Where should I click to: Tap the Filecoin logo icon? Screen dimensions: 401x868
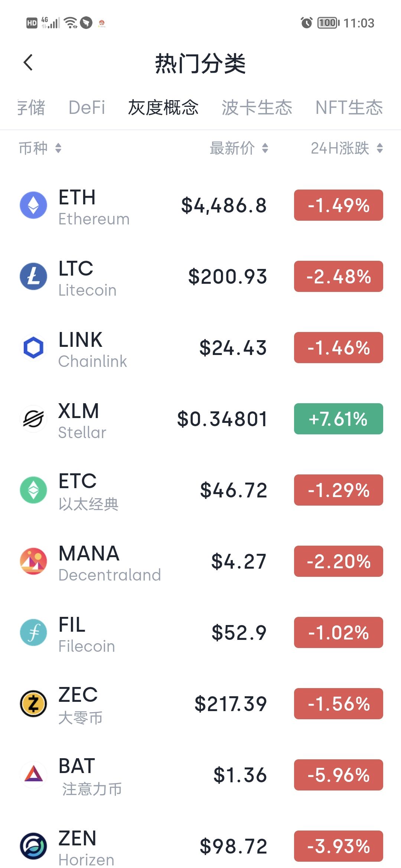click(33, 632)
